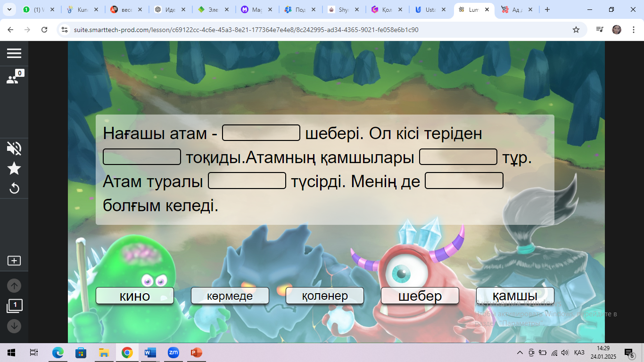
Task: Switch to the "Kun" tab
Action: pos(83,9)
